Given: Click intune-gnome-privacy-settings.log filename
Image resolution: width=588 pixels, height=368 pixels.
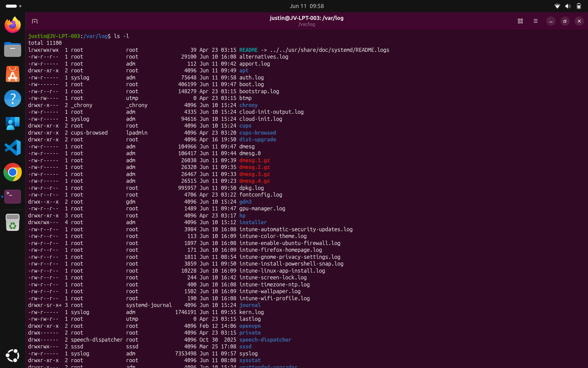Looking at the screenshot, I should (290, 257).
